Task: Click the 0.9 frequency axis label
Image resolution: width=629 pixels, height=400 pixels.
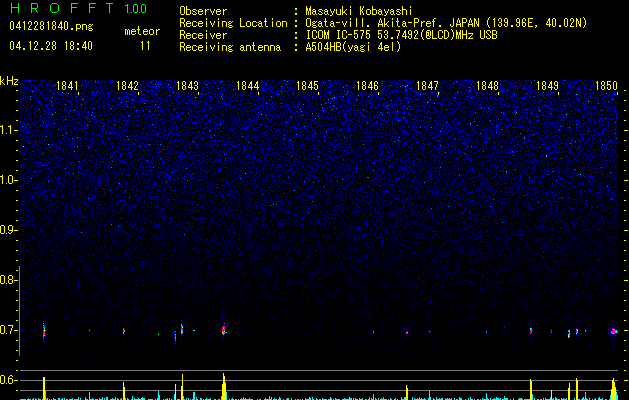Action: [x=7, y=230]
